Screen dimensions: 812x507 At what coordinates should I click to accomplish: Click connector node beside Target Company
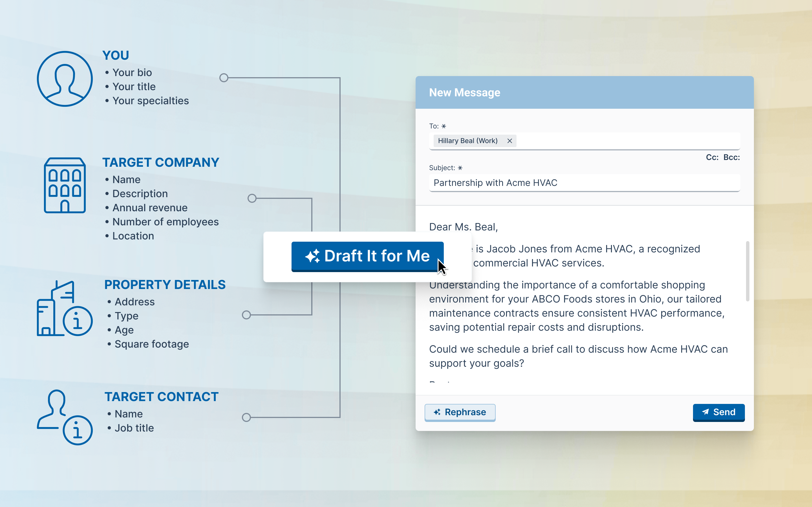pos(252,198)
